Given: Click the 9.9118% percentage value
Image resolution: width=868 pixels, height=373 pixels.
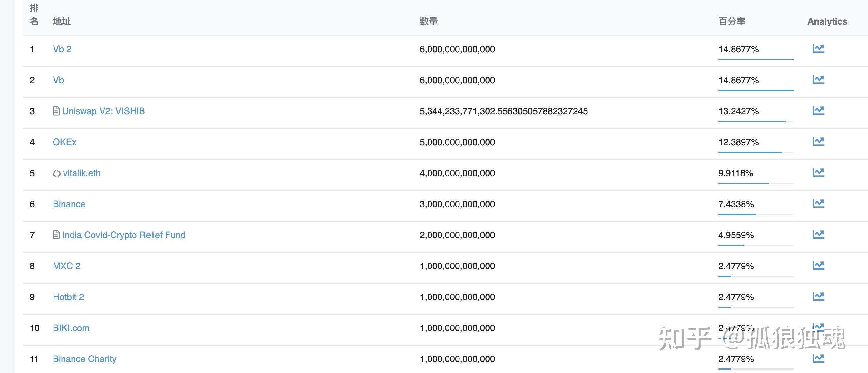Looking at the screenshot, I should point(735,173).
